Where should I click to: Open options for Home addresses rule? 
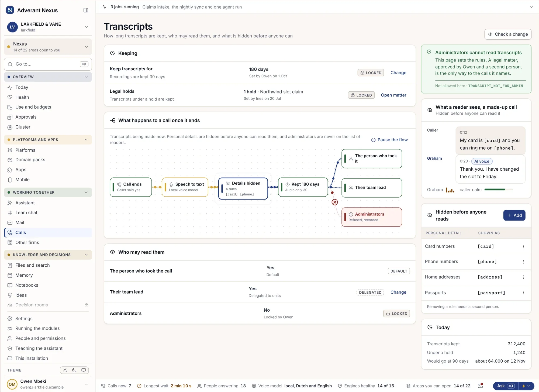pos(523,277)
